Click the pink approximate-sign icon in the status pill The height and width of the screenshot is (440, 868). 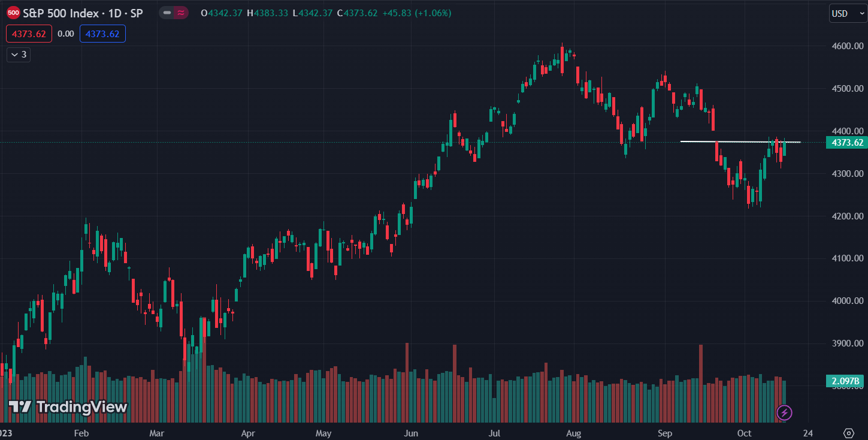point(180,13)
